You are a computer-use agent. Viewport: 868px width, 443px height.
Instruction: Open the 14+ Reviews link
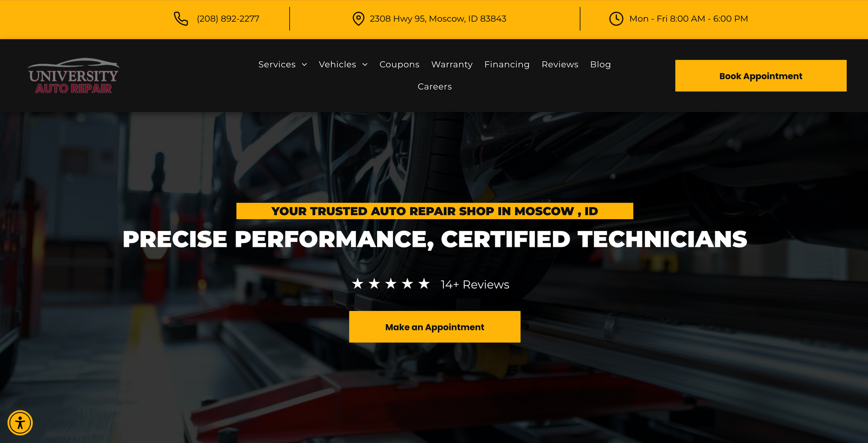coord(474,284)
